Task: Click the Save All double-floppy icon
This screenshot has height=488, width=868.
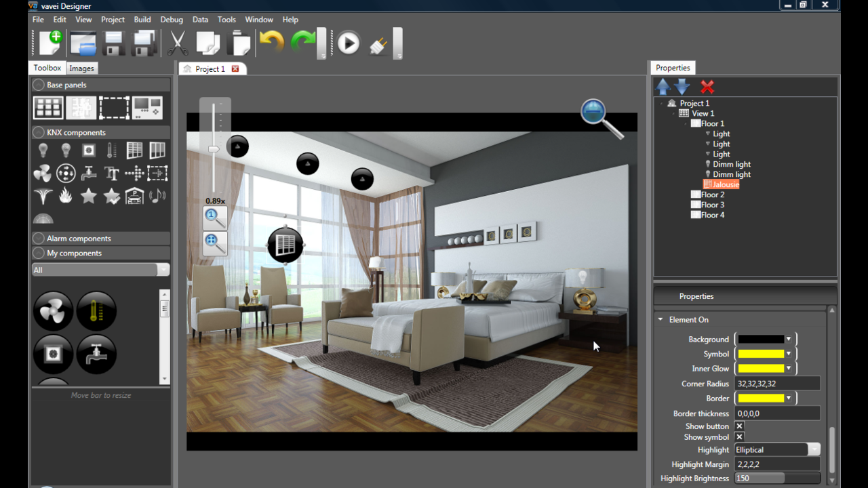Action: coord(144,43)
